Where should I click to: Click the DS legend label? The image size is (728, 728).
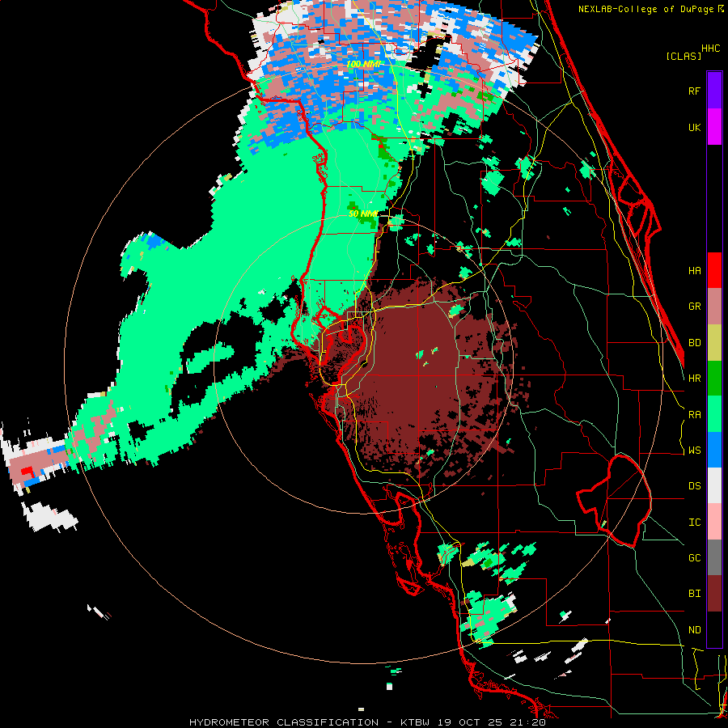click(x=694, y=486)
